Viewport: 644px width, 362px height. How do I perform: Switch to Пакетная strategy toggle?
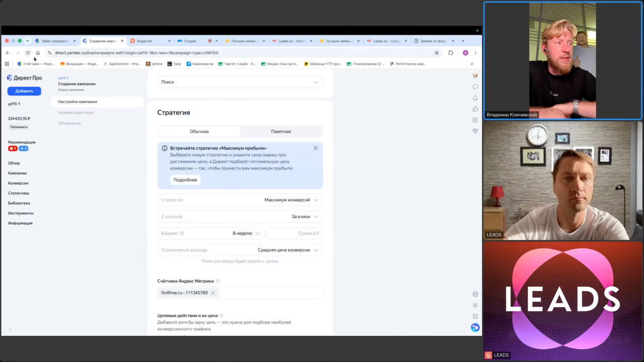click(281, 131)
